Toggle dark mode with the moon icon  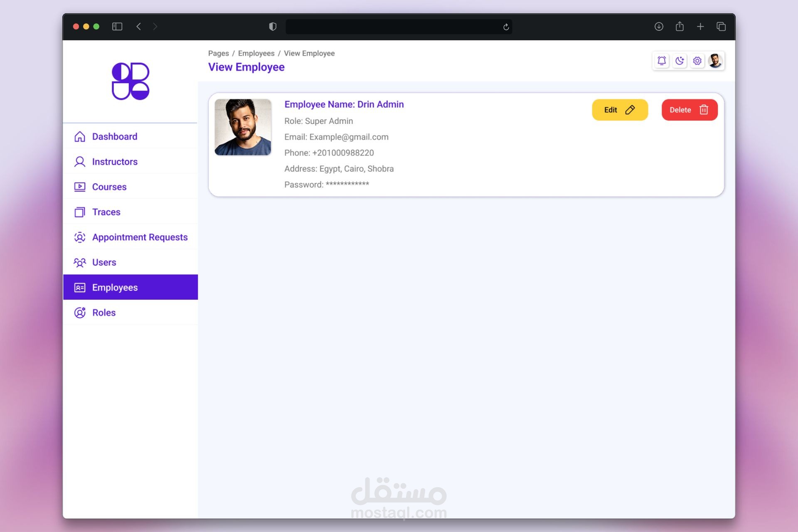[x=680, y=61]
